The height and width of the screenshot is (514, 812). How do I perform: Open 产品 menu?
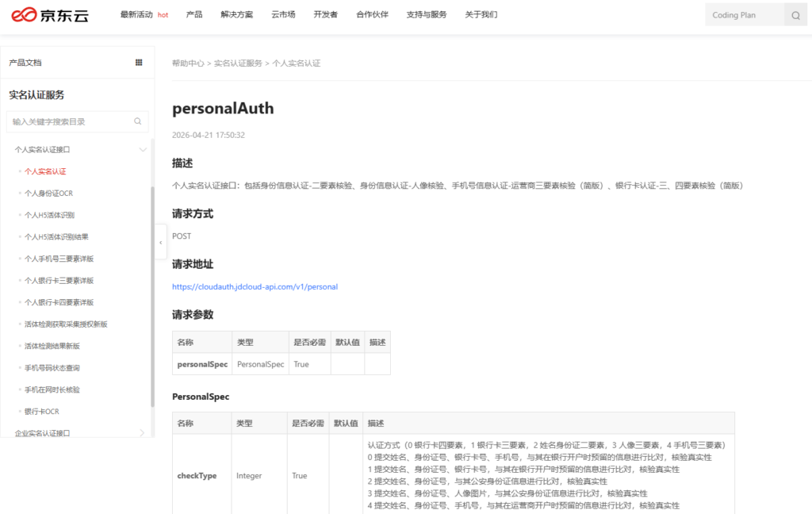[x=194, y=14]
